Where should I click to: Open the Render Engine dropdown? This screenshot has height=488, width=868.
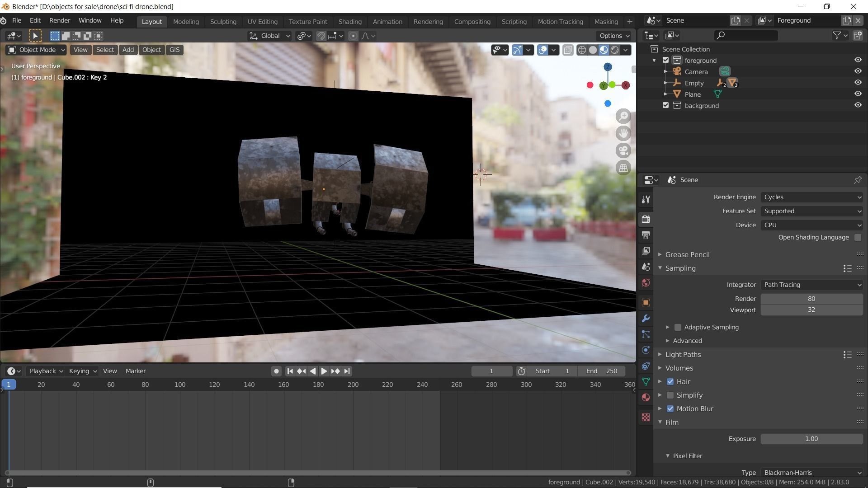[x=812, y=197]
